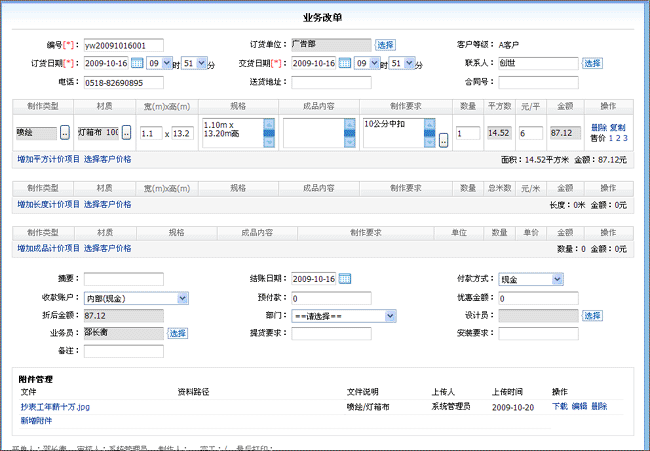Click 选择客户价格 under the length table
Viewport: 650px width, 451px height.
click(107, 204)
